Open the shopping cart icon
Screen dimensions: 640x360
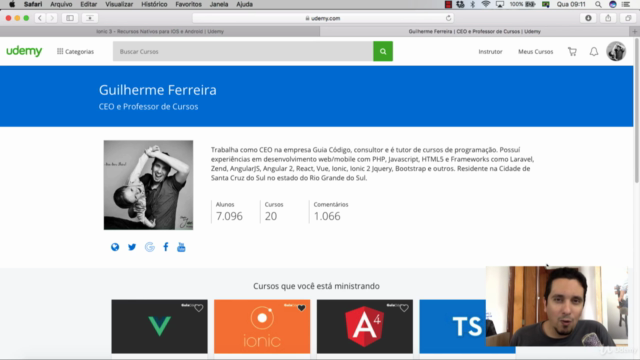point(572,51)
